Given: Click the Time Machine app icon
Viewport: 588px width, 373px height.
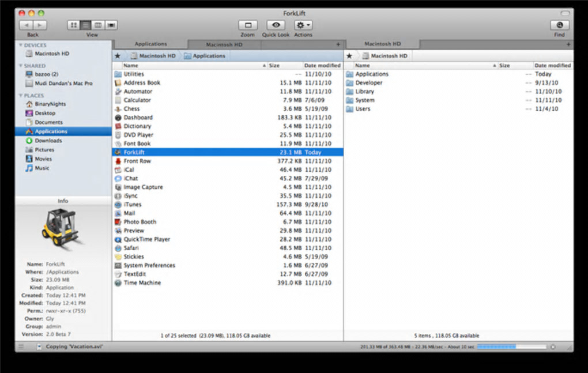Looking at the screenshot, I should 118,282.
